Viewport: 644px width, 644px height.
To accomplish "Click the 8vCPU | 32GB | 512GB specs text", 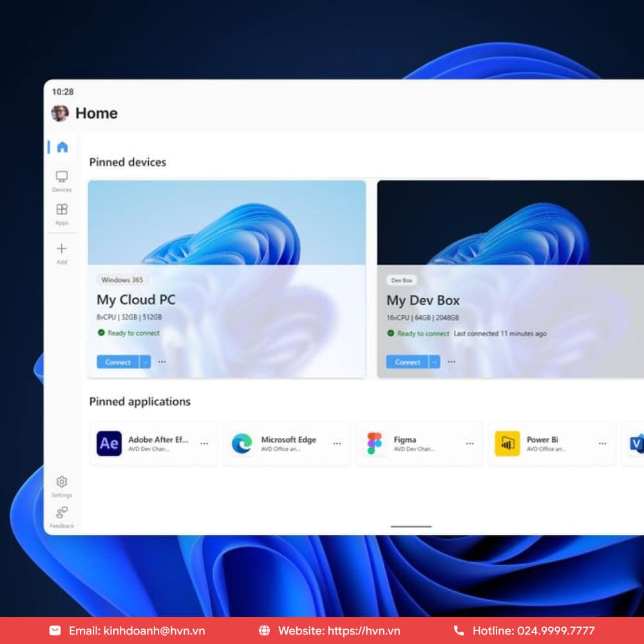I will tap(129, 317).
